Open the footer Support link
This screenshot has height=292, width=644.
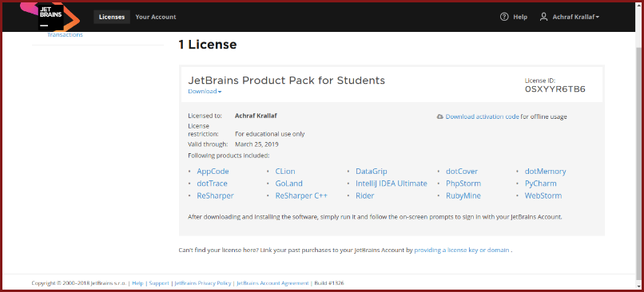pos(159,283)
